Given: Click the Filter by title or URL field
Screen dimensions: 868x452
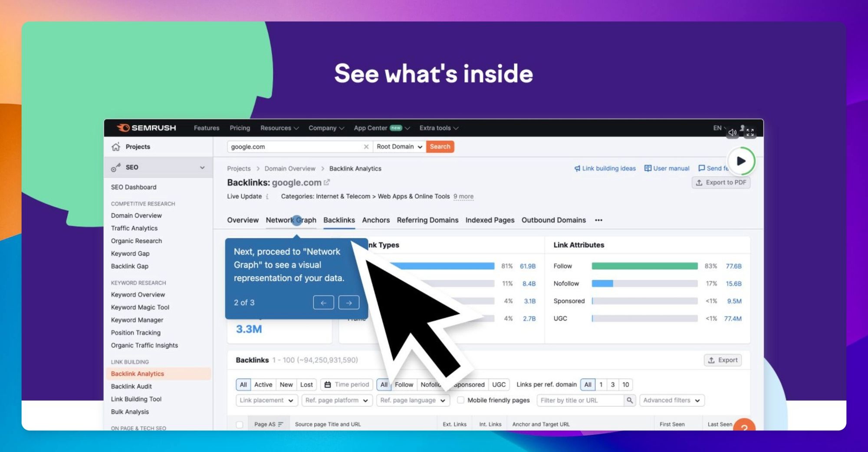Looking at the screenshot, I should (x=581, y=400).
